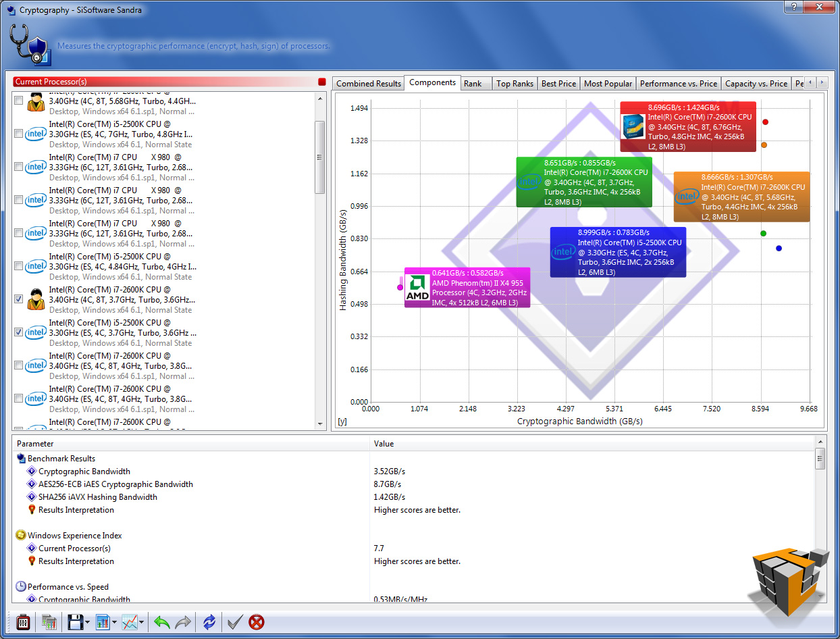Click the red data point on chart

(x=765, y=122)
